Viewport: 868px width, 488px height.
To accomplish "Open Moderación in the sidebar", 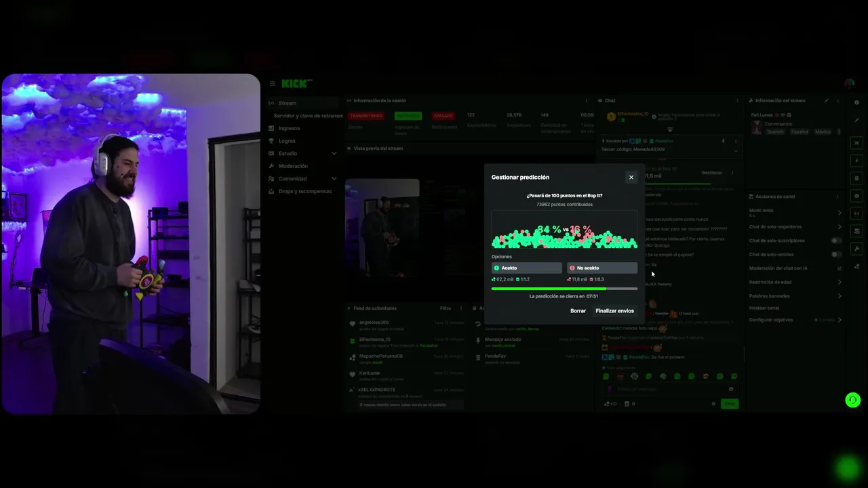I will tap(293, 166).
